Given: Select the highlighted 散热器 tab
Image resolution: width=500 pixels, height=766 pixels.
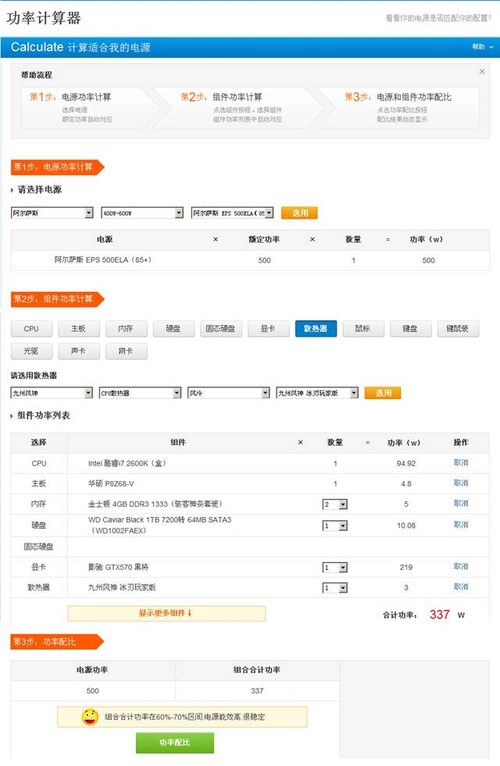Looking at the screenshot, I should (316, 329).
